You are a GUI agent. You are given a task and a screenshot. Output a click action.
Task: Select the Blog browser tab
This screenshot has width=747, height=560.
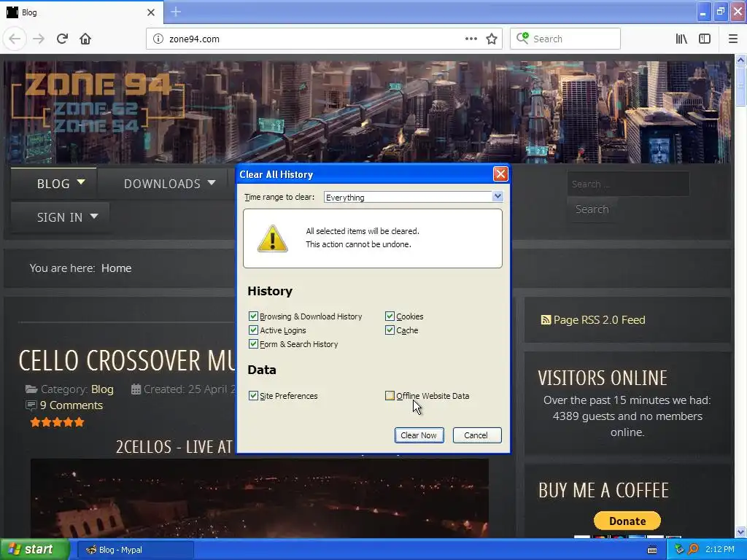(82, 12)
